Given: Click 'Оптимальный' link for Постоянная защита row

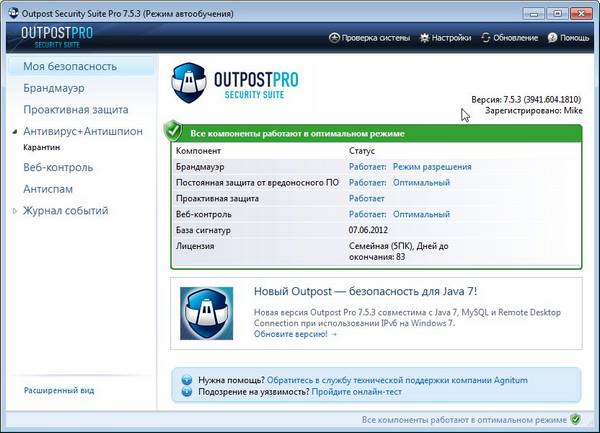Looking at the screenshot, I should click(x=421, y=183).
